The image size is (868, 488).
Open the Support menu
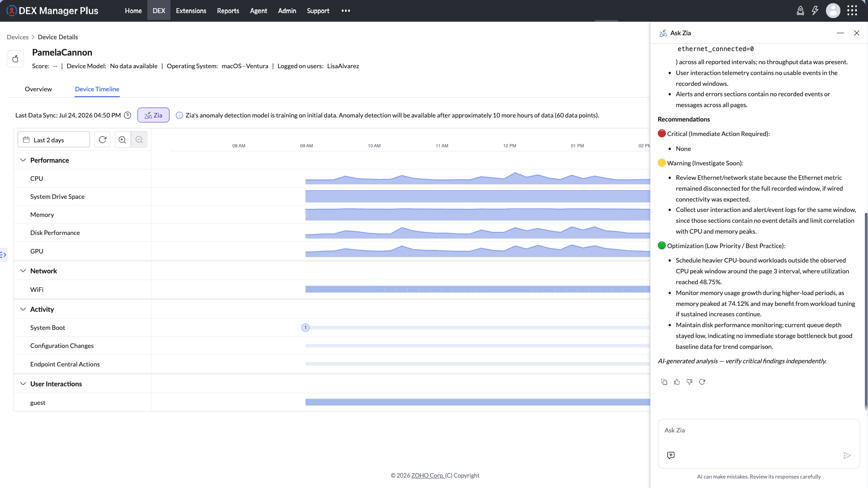point(318,11)
